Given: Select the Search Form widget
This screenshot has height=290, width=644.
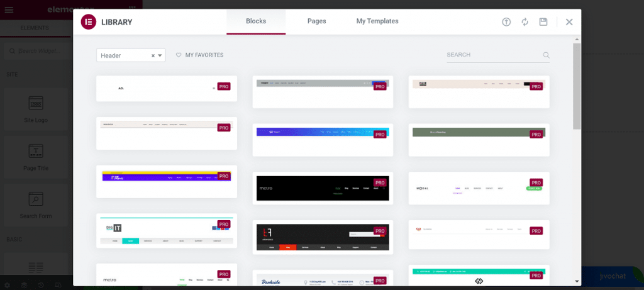Looking at the screenshot, I should 36,204.
